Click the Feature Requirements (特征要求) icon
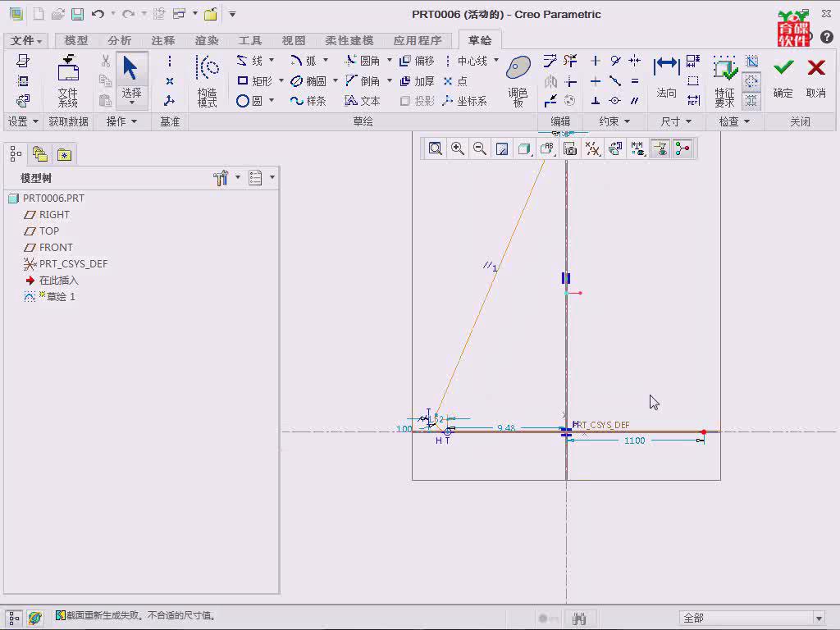This screenshot has height=630, width=840. click(725, 81)
